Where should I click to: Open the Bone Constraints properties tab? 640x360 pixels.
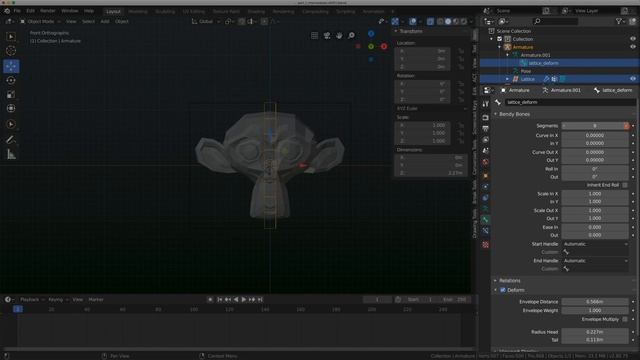[485, 231]
